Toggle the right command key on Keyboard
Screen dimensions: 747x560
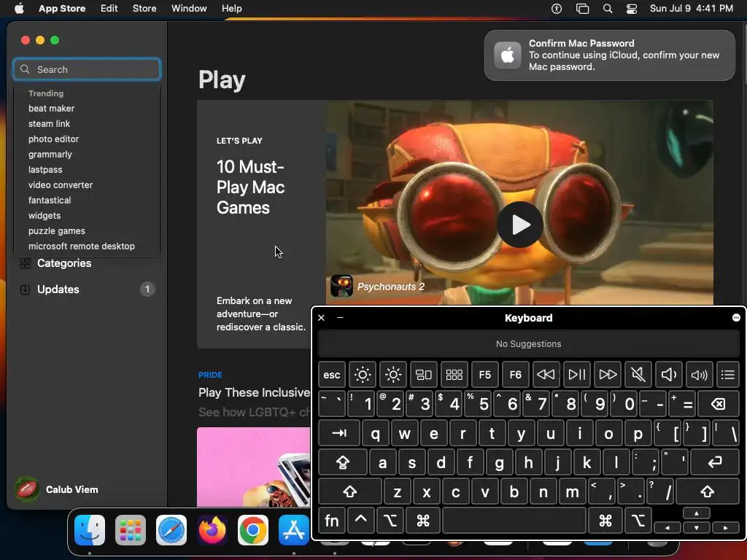605,521
